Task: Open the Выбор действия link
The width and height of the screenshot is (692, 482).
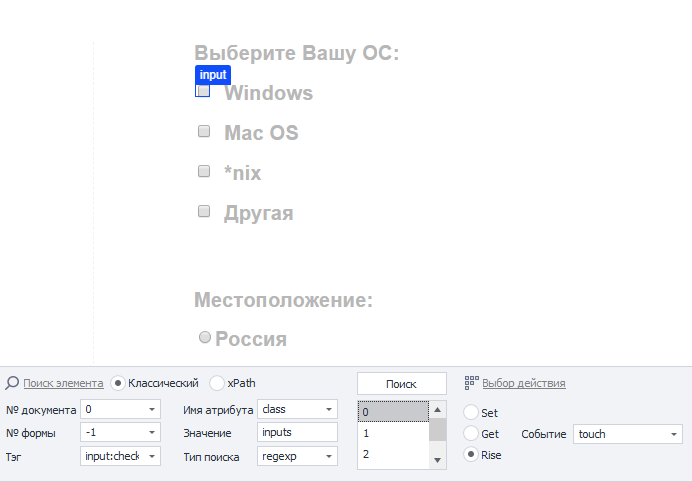Action: click(x=523, y=382)
